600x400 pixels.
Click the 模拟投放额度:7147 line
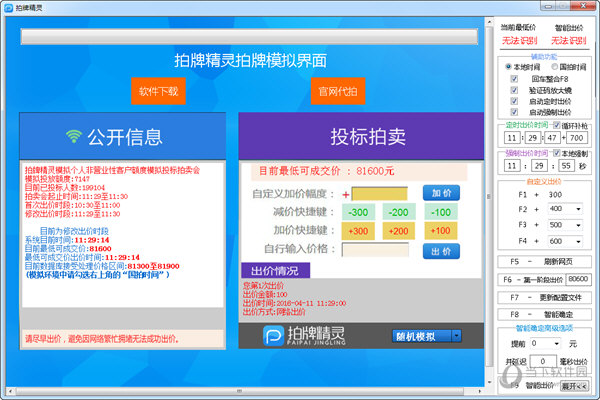(57, 179)
